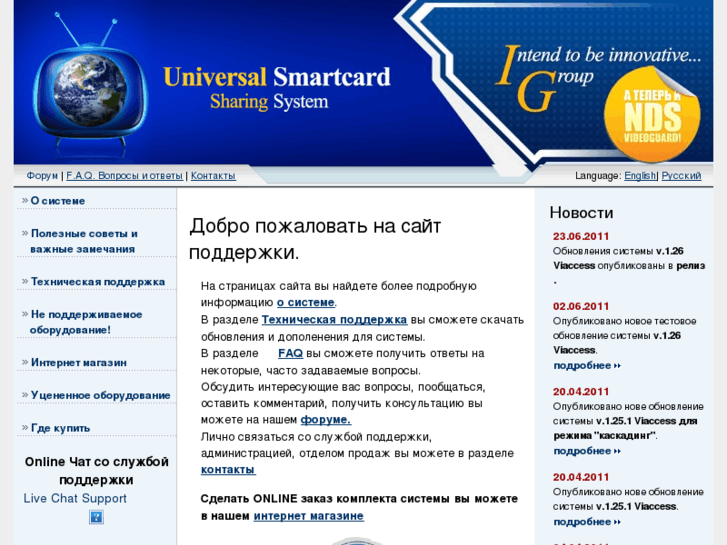Switch language to English
The width and height of the screenshot is (727, 545).
point(640,176)
